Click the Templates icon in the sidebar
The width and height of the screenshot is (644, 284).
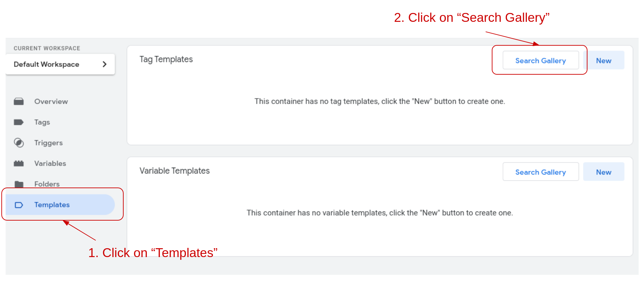point(19,205)
